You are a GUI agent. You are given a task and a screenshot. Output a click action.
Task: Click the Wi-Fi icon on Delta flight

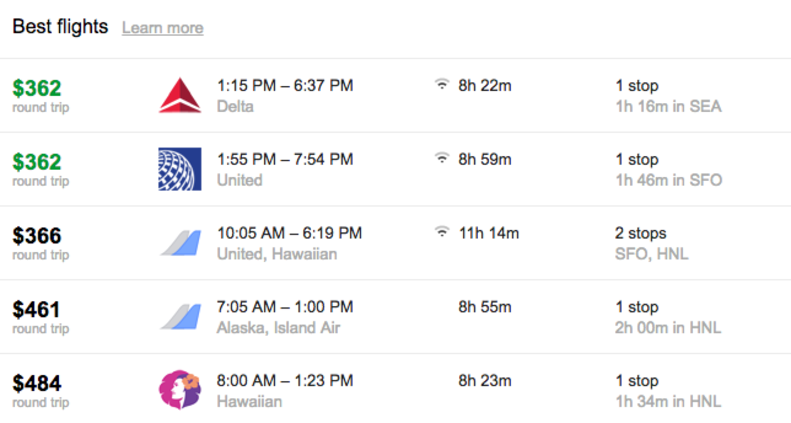point(442,84)
